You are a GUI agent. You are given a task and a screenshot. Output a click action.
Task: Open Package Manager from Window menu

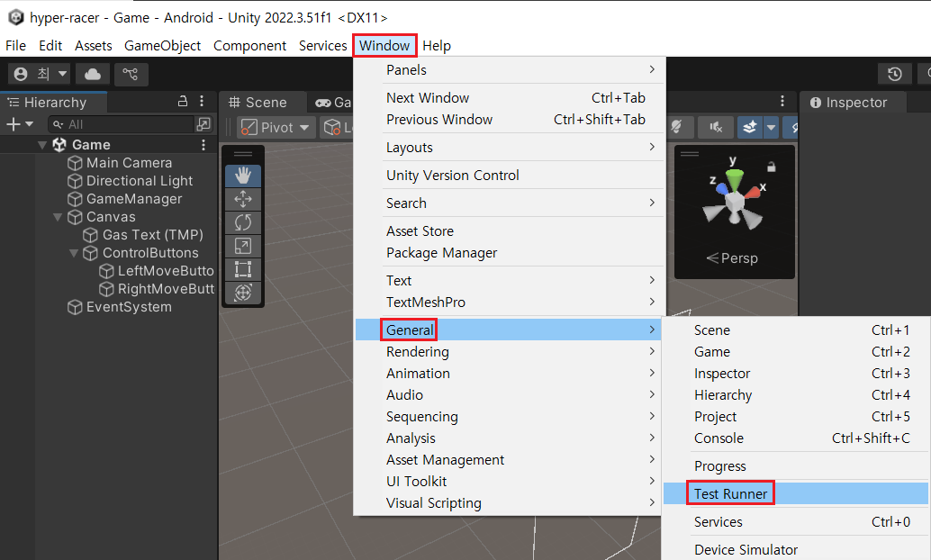510,253
